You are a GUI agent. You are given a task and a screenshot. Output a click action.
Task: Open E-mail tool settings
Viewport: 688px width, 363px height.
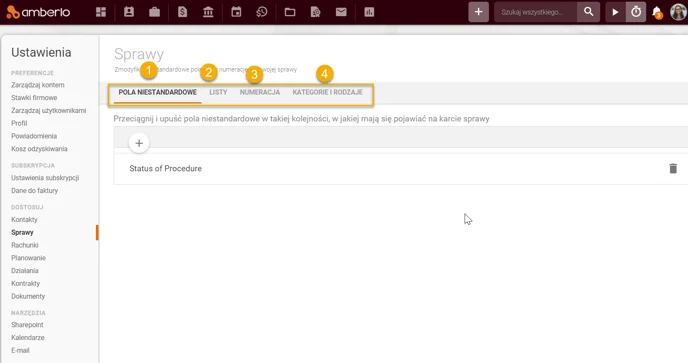point(20,350)
